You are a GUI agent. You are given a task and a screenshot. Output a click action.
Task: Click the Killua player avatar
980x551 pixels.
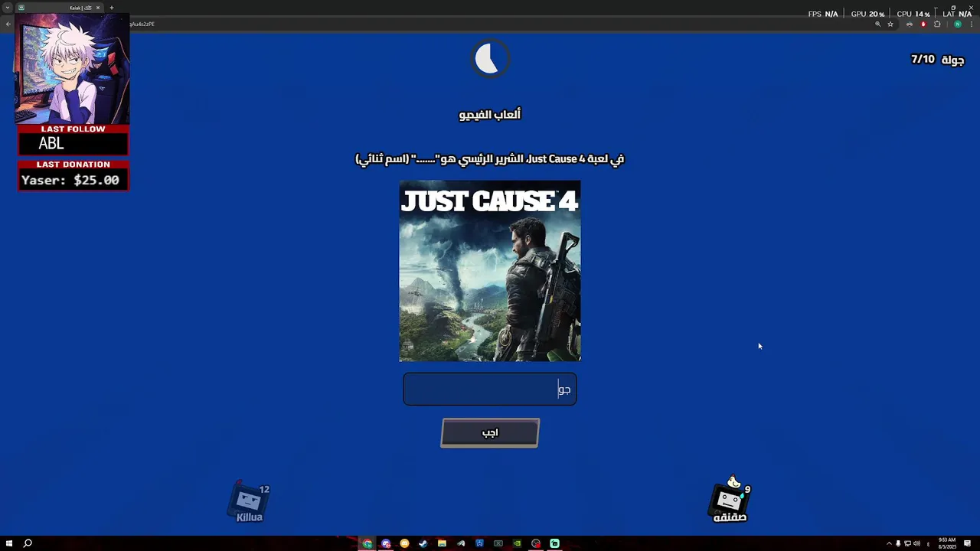(250, 503)
